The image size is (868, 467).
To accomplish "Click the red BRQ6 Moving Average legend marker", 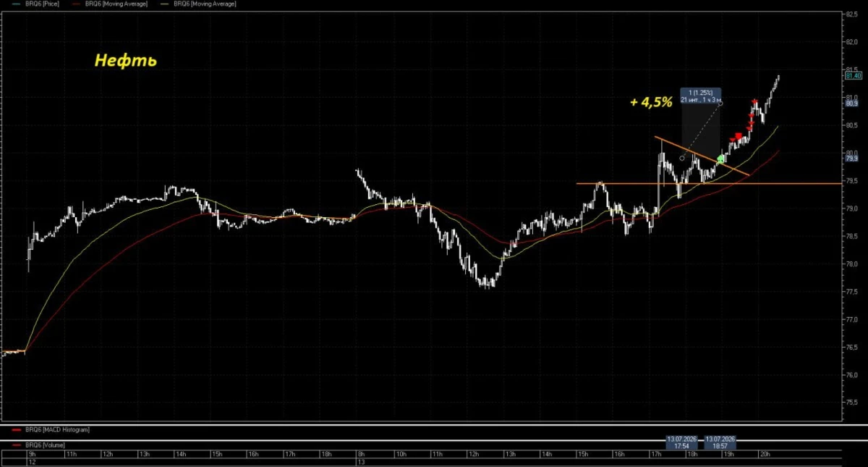I will 79,4.
